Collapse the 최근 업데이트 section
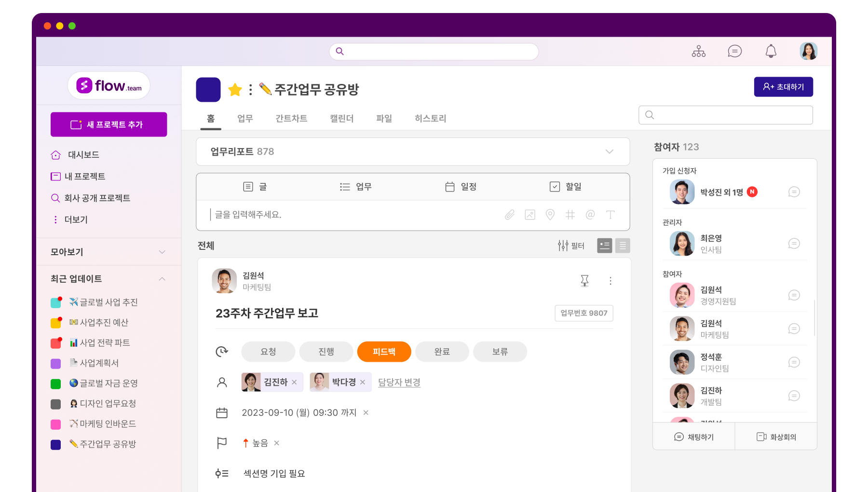The width and height of the screenshot is (868, 492). point(162,279)
